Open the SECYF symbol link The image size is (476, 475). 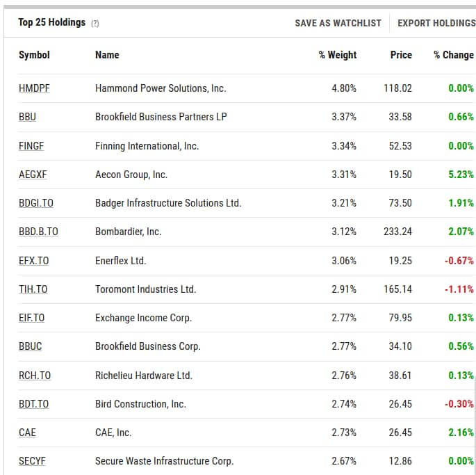point(32,461)
